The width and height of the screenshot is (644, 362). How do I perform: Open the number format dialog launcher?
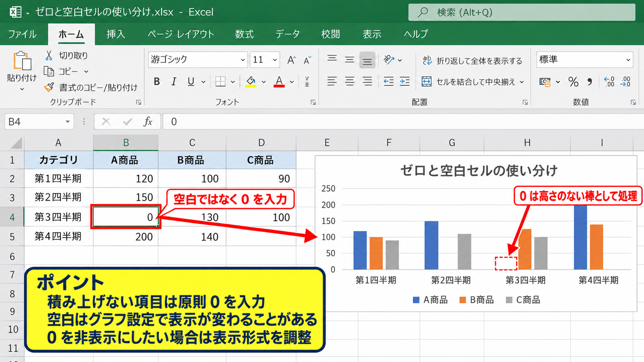(633, 102)
